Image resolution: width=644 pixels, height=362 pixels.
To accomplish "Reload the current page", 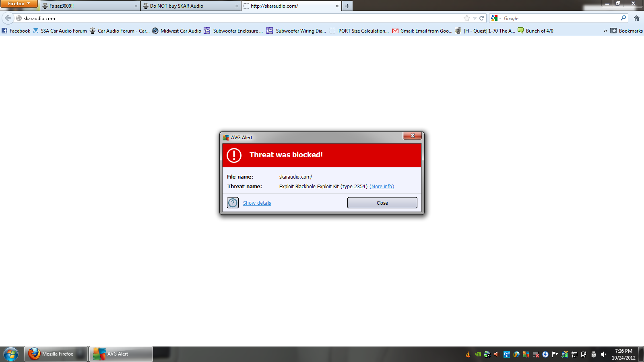I will (481, 18).
